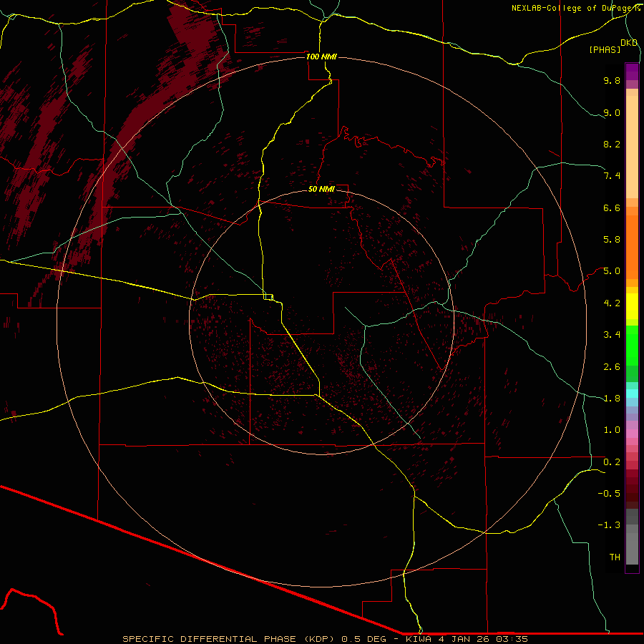Pick the purple band at top of color bar

(632, 72)
